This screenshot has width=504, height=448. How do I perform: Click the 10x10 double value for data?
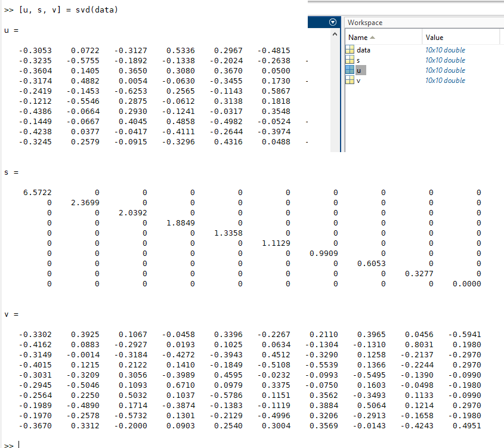[x=445, y=50]
